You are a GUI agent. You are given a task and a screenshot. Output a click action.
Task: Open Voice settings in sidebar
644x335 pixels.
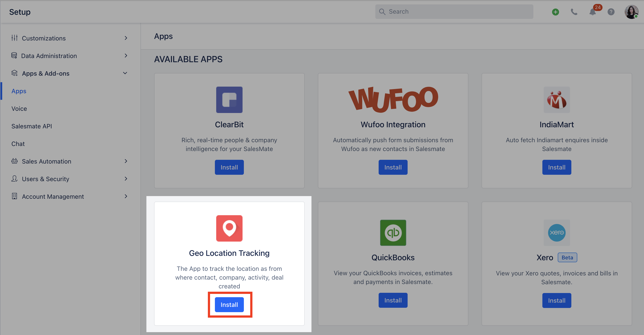19,108
